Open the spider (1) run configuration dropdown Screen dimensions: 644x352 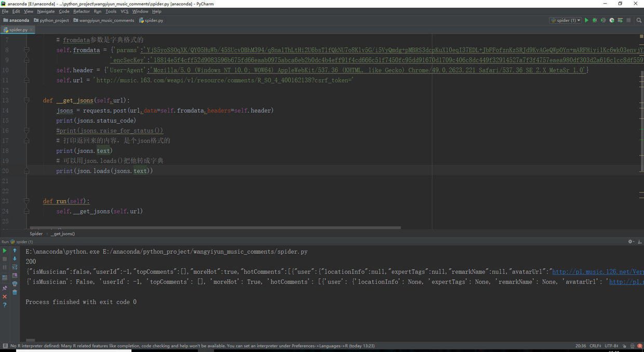(566, 20)
